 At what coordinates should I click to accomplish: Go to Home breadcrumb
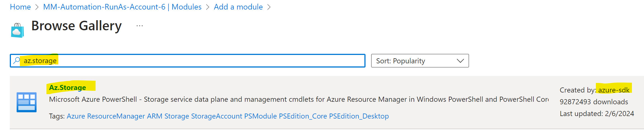[x=20, y=7]
